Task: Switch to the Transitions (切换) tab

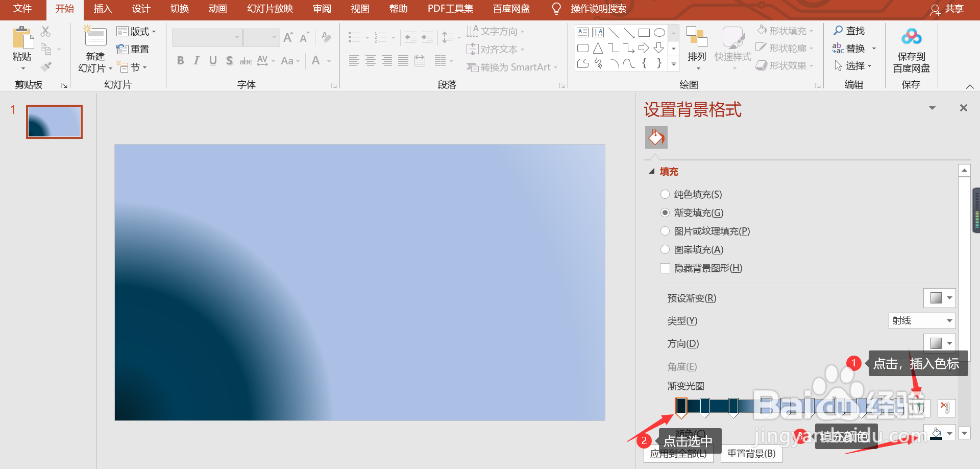Action: 179,9
